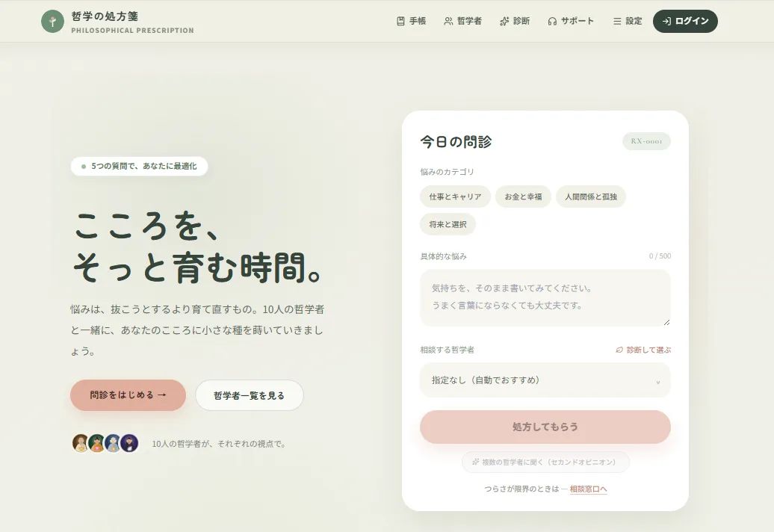The width and height of the screenshot is (774, 532).
Task: Click the 今日の問診 card heading
Action: [x=456, y=142]
